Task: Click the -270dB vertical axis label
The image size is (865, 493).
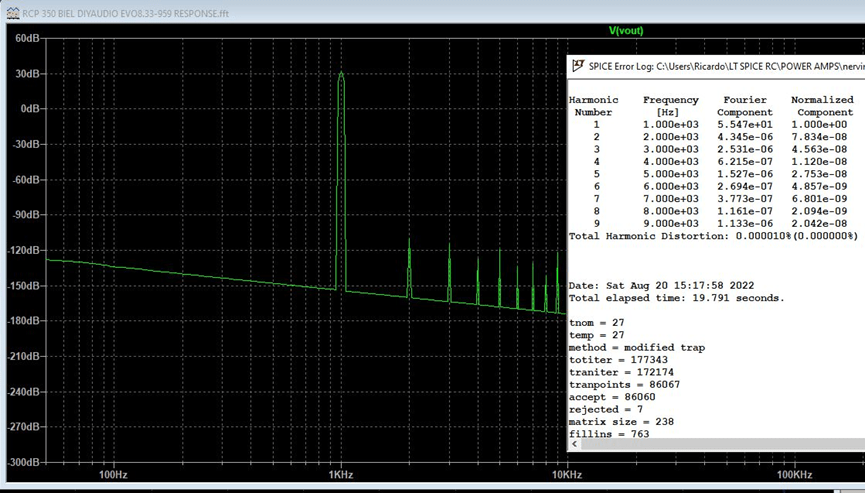Action: pos(24,426)
